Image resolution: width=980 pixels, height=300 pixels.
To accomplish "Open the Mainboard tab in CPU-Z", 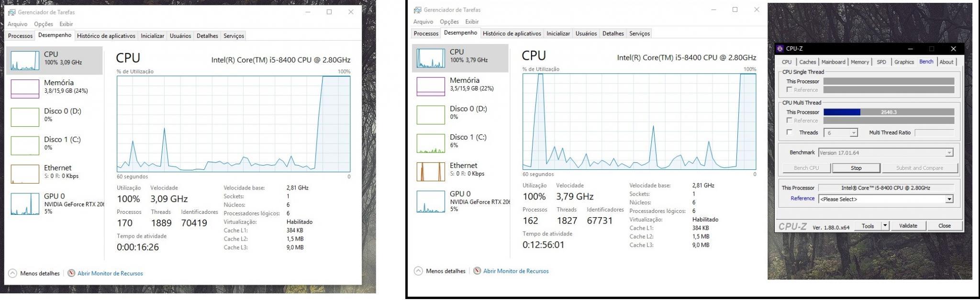I will click(x=833, y=62).
